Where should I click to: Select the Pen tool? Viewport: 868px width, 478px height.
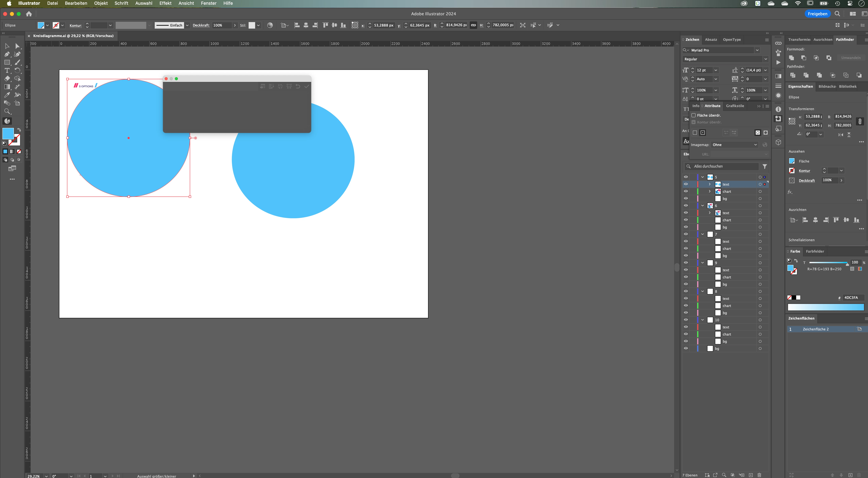[x=7, y=54]
